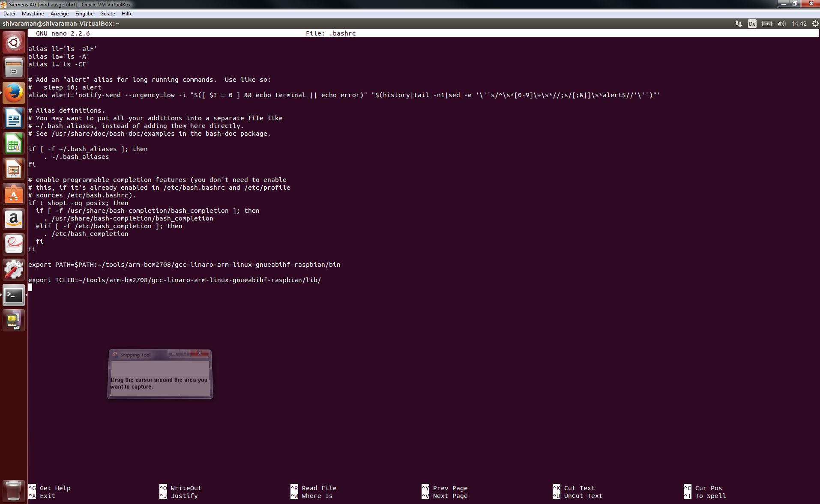The height and width of the screenshot is (504, 820).
Task: Select the Terminal launcher icon
Action: pyautogui.click(x=14, y=295)
